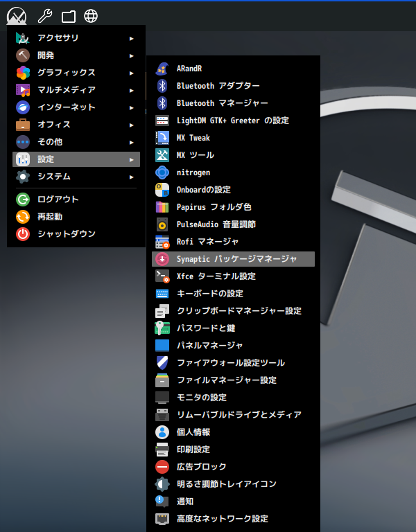
Task: Open リムーバブルドライブとメディア settings
Action: [x=233, y=415]
